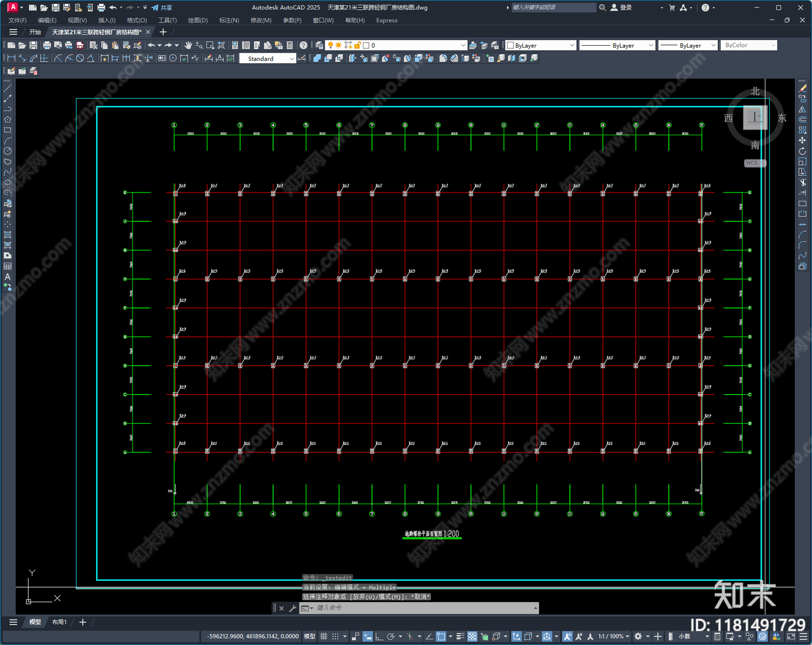Click the title bar keyword search field

point(554,8)
